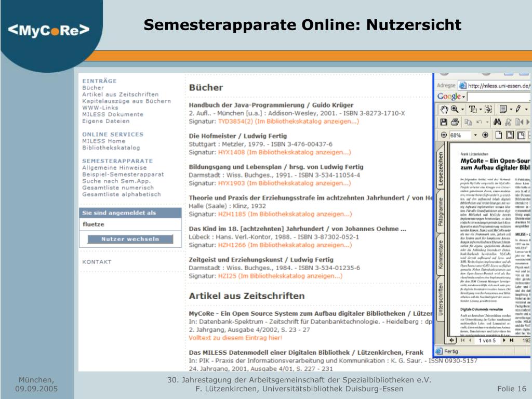Go to MILESS Home link
The image size is (532, 399).
coord(103,141)
